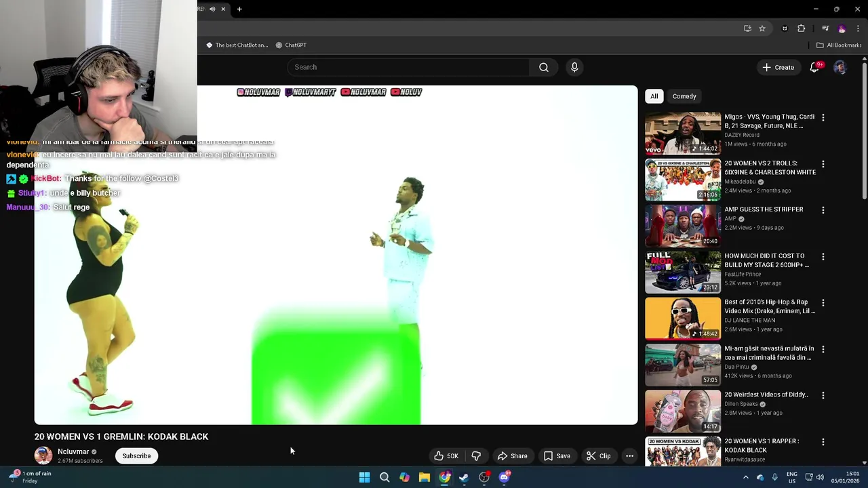Viewport: 868px width, 488px height.
Task: Open YouTube notifications bell
Action: pos(815,67)
